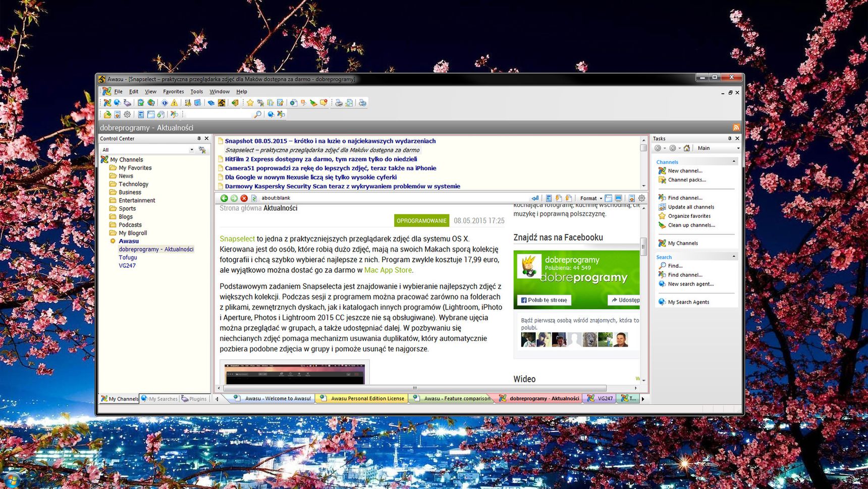This screenshot has width=868, height=489.
Task: Switch to Awasu - Welcome to Awasu! tab
Action: point(273,399)
